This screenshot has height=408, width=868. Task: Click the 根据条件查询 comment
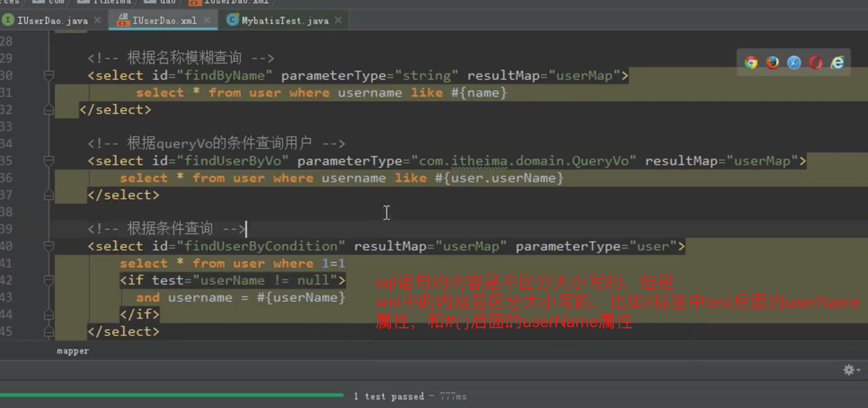(170, 228)
